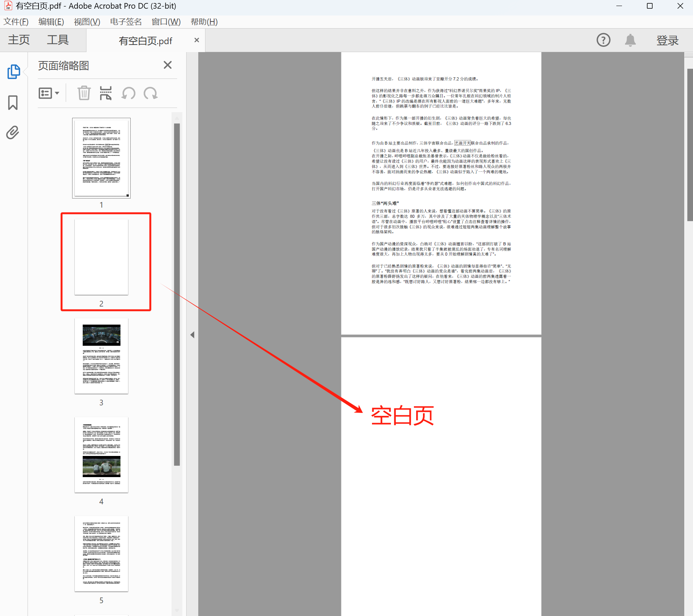The height and width of the screenshot is (616, 693).
Task: Open the 视图 menu
Action: [x=86, y=22]
